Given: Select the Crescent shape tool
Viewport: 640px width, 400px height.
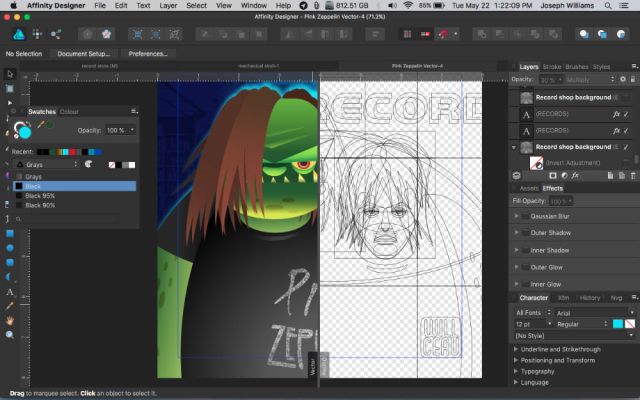Looking at the screenshot, I should click(x=10, y=277).
